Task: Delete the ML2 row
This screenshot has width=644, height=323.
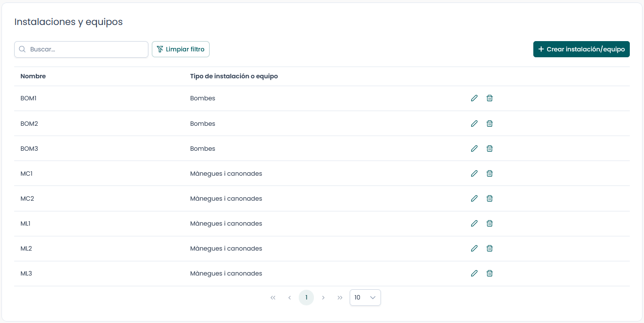Action: pyautogui.click(x=489, y=248)
